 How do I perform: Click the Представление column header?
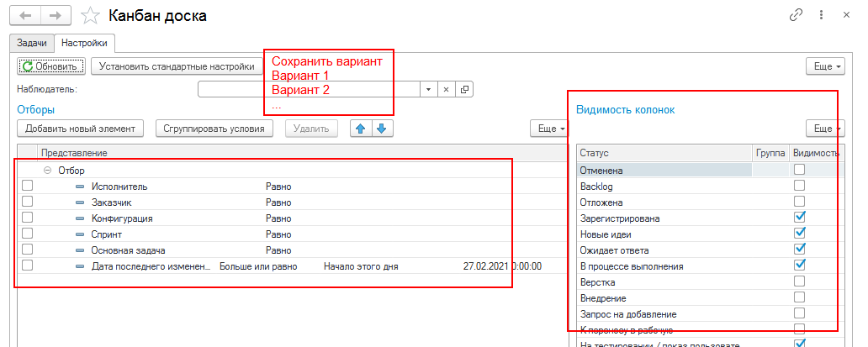click(x=304, y=153)
